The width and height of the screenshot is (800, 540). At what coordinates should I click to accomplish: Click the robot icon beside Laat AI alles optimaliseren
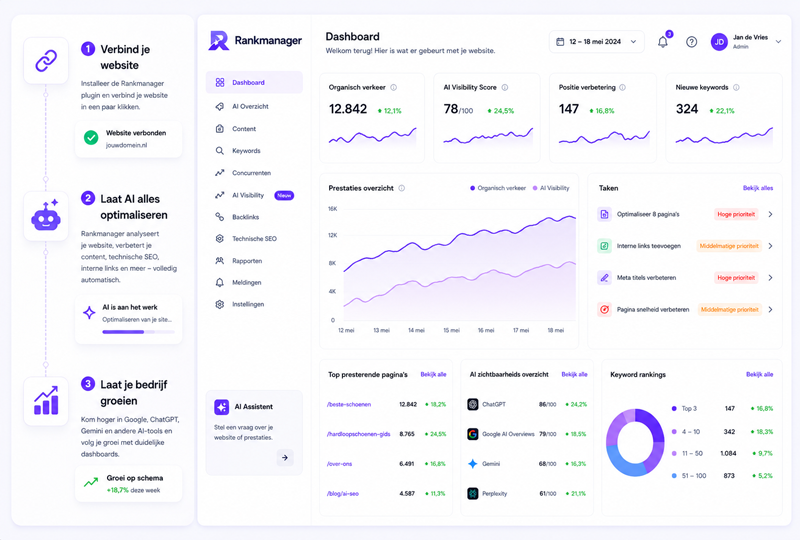pyautogui.click(x=46, y=216)
